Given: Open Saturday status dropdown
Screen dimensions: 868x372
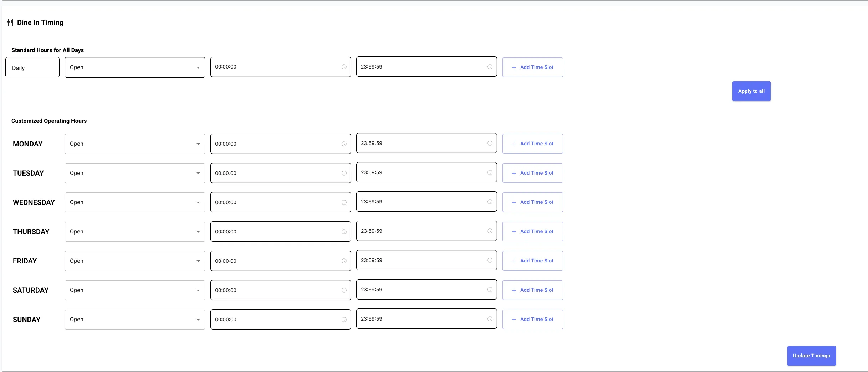Looking at the screenshot, I should pos(135,290).
